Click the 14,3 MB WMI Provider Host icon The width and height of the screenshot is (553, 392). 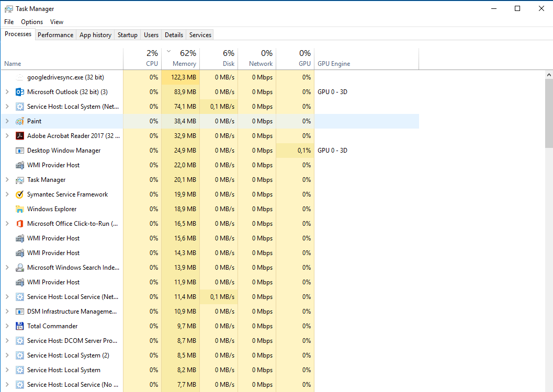20,253
